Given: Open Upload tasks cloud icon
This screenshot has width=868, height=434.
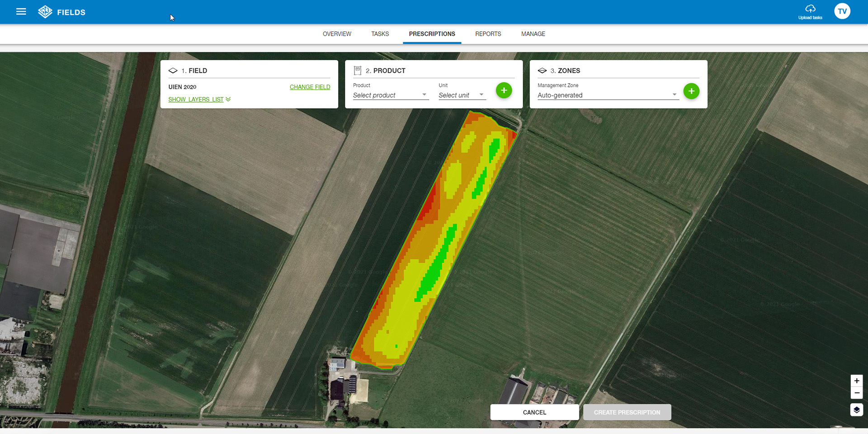Looking at the screenshot, I should point(810,9).
